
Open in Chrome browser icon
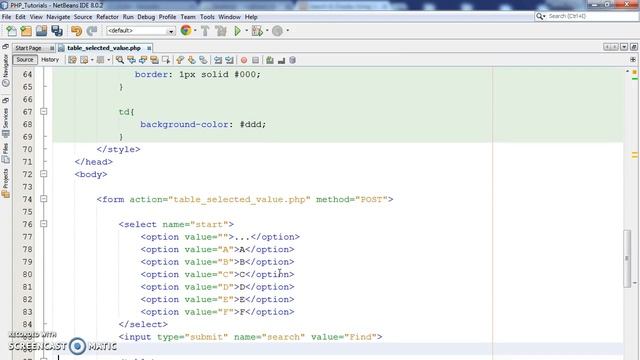(186, 31)
